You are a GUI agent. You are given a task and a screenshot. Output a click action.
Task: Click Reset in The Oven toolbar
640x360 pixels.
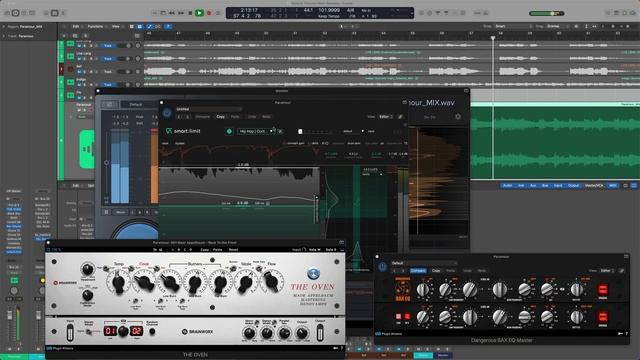[x=233, y=249]
